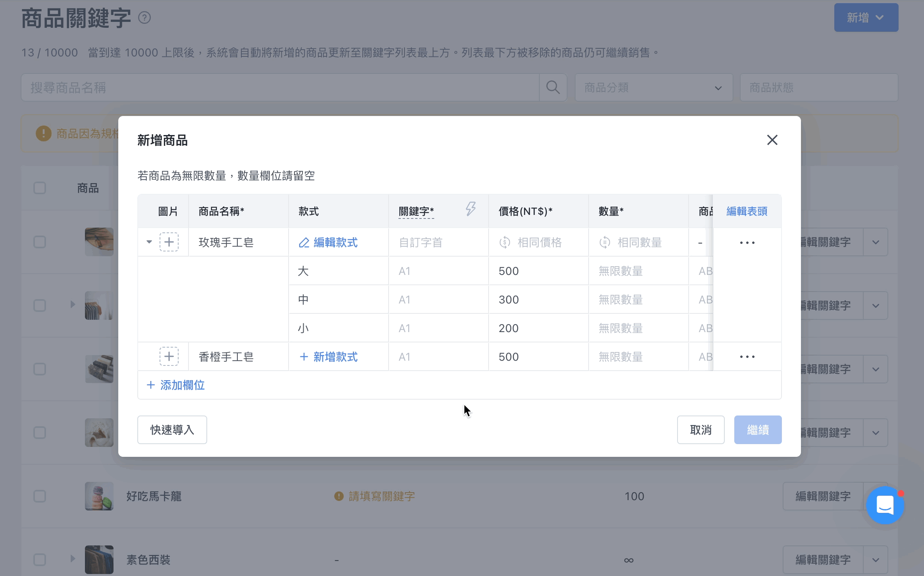Viewport: 924px width, 576px height.
Task: Click 無限數量 field for 小 variant
Action: (638, 328)
